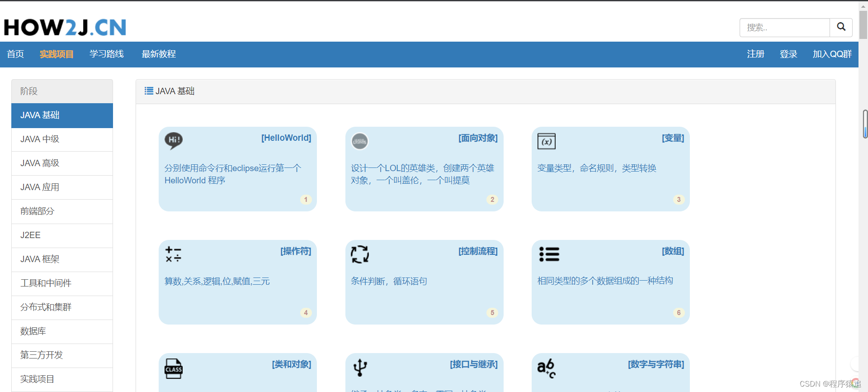This screenshot has width=868, height=392.
Task: Select 实践项目 in the sidebar list
Action: (62, 379)
